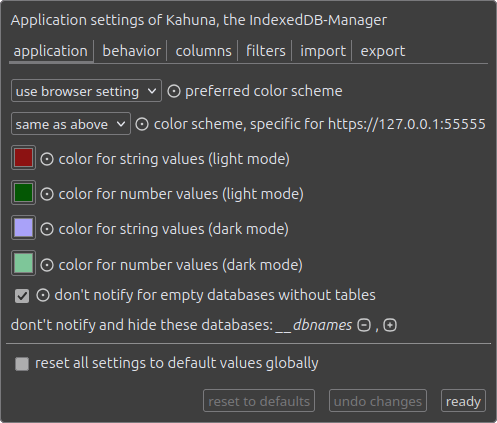The image size is (497, 423).
Task: Pick lavender string color swatch (dark mode)
Action: (23, 228)
